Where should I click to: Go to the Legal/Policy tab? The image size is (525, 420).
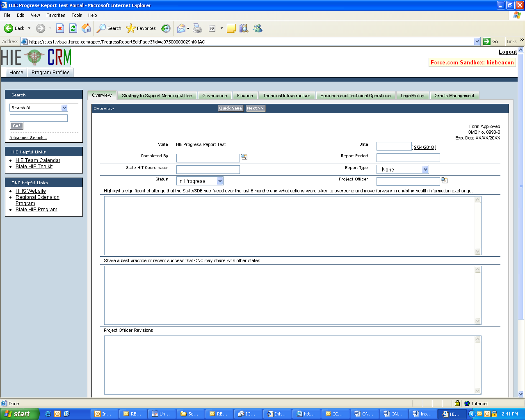pyautogui.click(x=413, y=96)
